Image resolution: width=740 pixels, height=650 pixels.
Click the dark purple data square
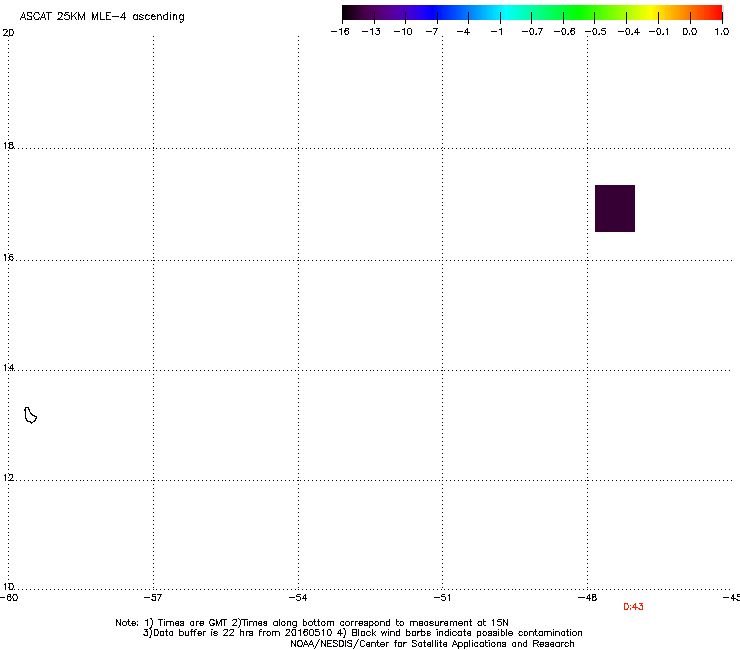(614, 208)
